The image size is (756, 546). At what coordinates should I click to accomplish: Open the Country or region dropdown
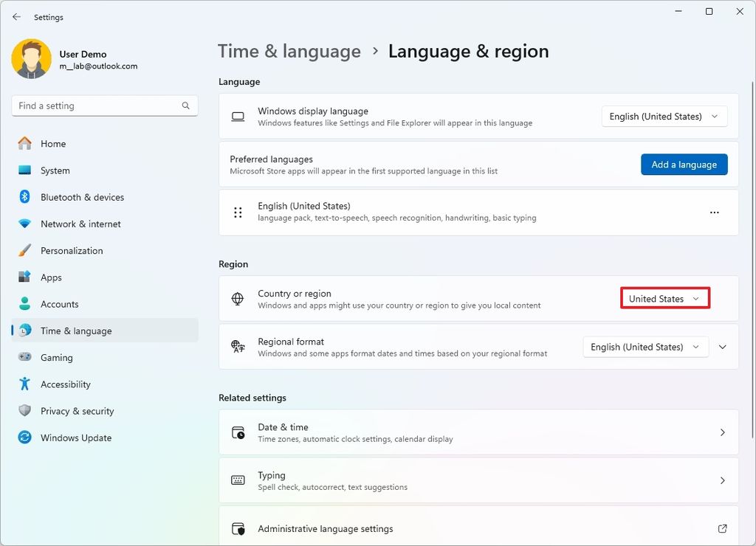coord(664,298)
